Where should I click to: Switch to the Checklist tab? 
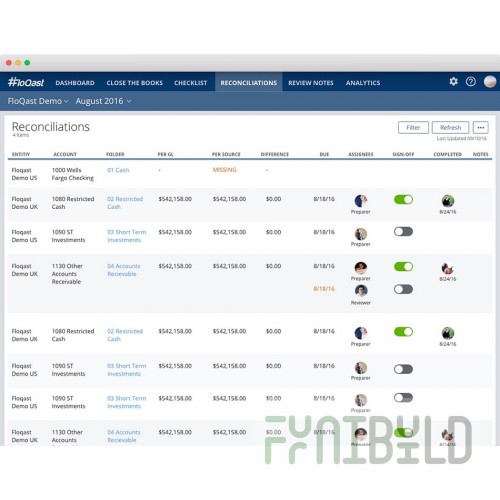pyautogui.click(x=191, y=83)
